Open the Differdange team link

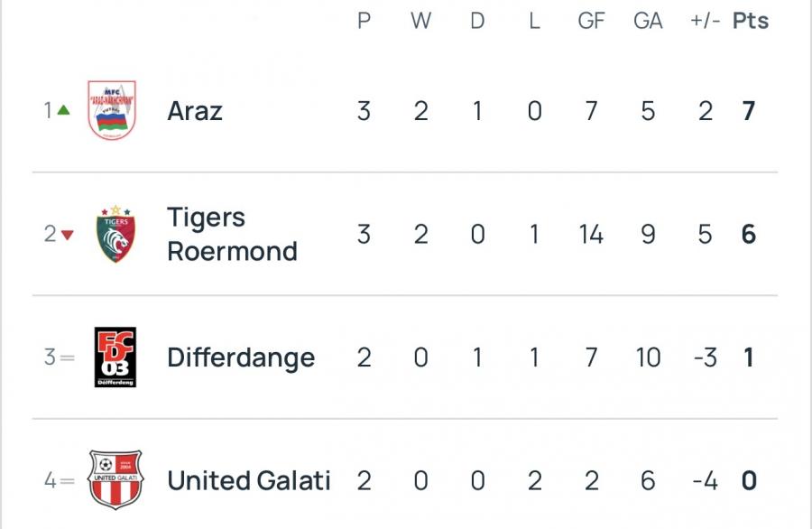point(241,357)
